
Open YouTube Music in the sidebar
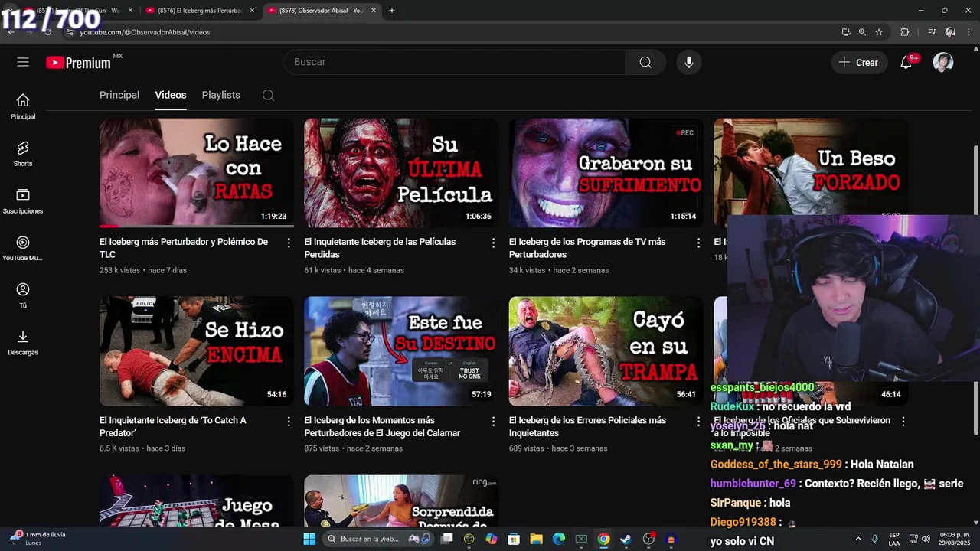[x=23, y=249]
